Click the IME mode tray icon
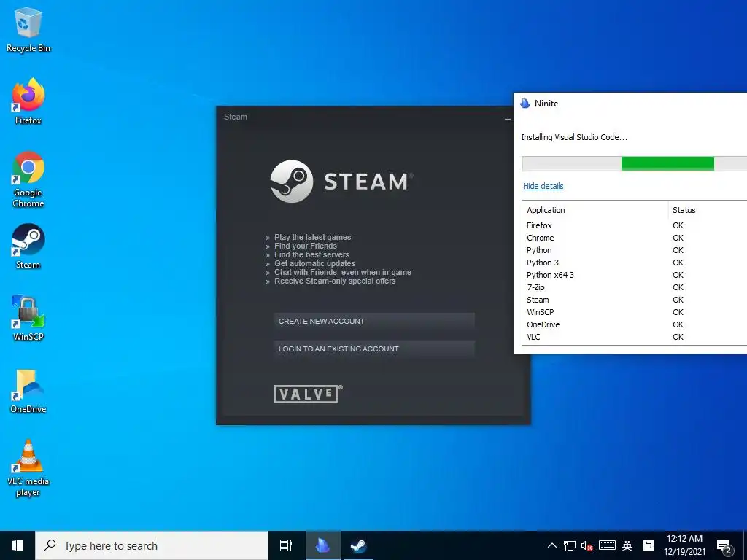747x560 pixels. [x=648, y=545]
